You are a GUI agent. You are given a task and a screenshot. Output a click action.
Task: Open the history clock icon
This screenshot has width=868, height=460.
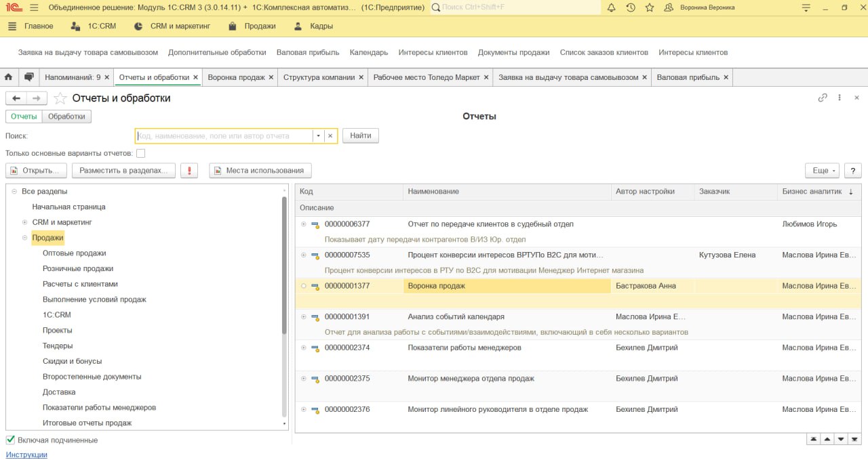[631, 7]
